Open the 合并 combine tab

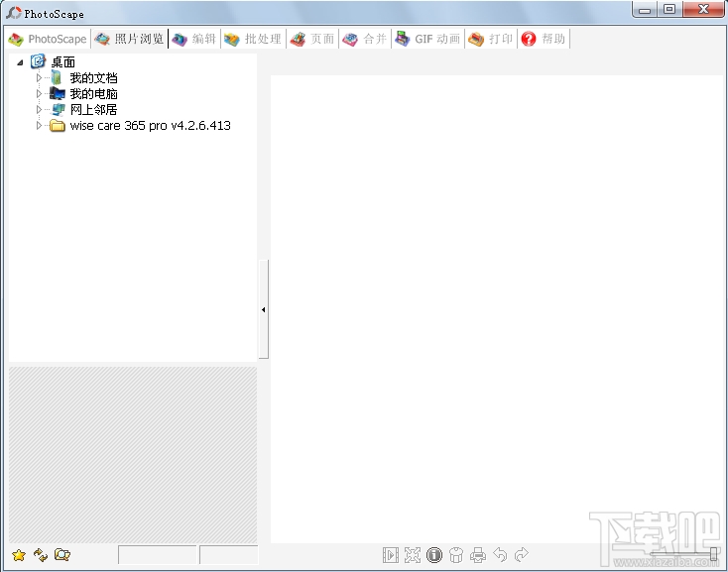tap(365, 39)
